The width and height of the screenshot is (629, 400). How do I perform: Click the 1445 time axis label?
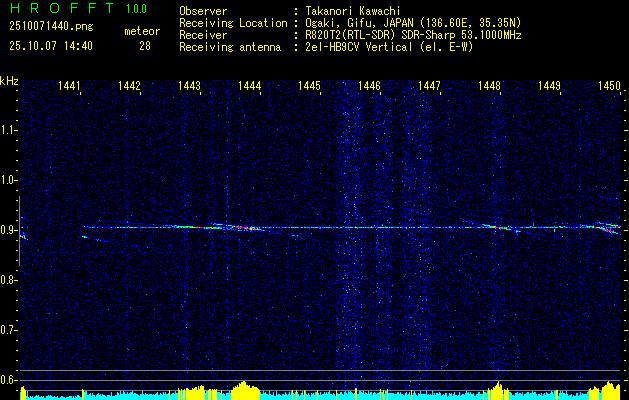click(309, 86)
